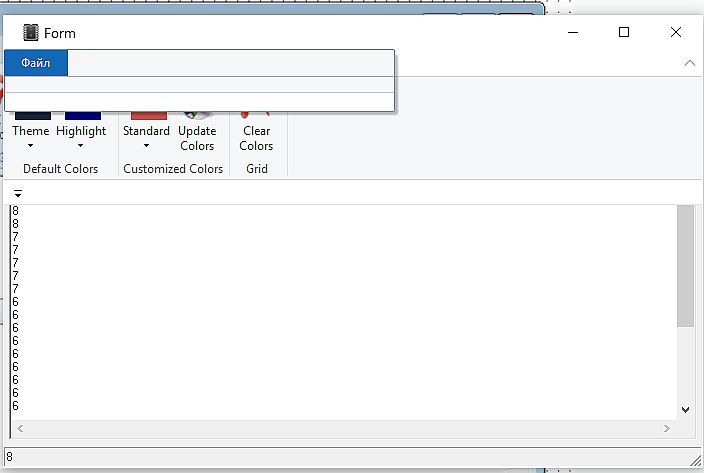Collapse the ribbon with the chevron
This screenshot has height=473, width=704.
[x=689, y=63]
